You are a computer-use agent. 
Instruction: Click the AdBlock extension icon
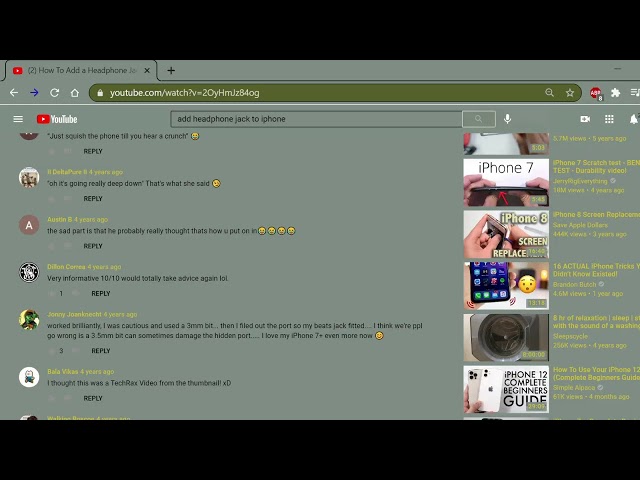596,93
